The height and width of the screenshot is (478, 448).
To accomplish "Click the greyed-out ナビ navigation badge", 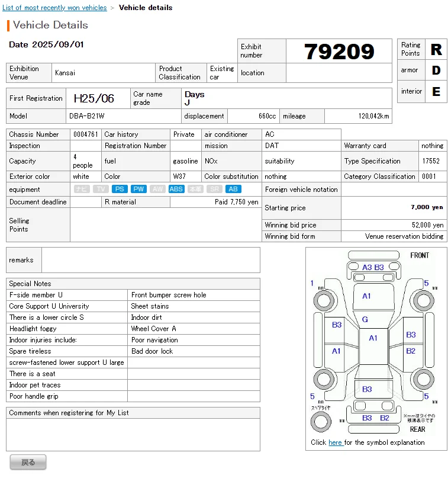I will point(82,190).
